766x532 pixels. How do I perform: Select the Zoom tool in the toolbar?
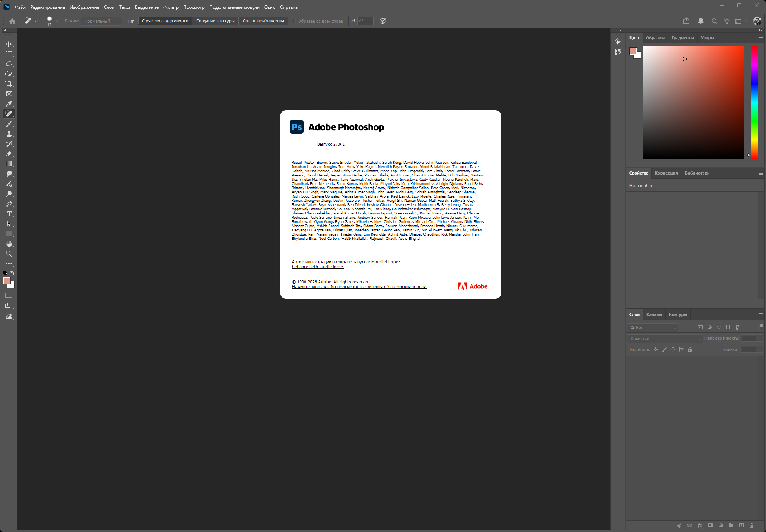9,254
